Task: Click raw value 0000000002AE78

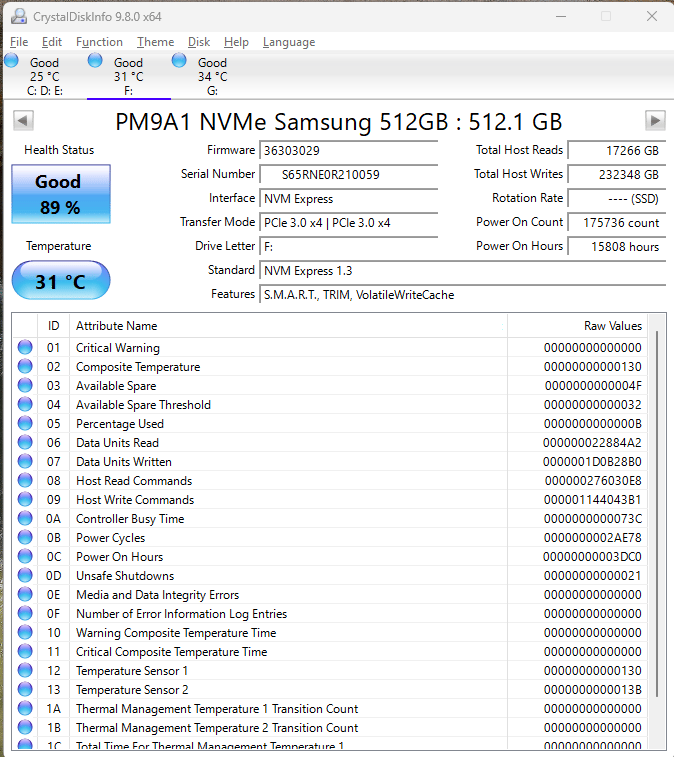Action: pos(592,538)
